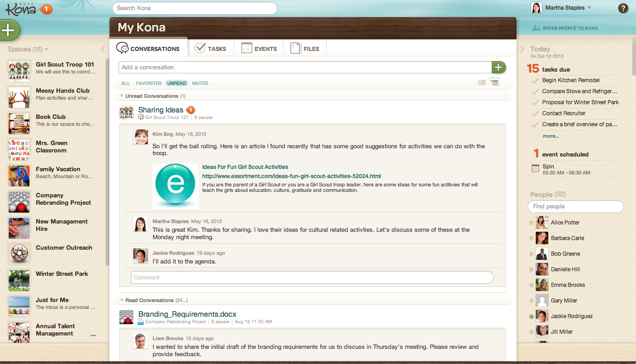Switch to the Tasks tab
The height and width of the screenshot is (364, 636).
[211, 48]
